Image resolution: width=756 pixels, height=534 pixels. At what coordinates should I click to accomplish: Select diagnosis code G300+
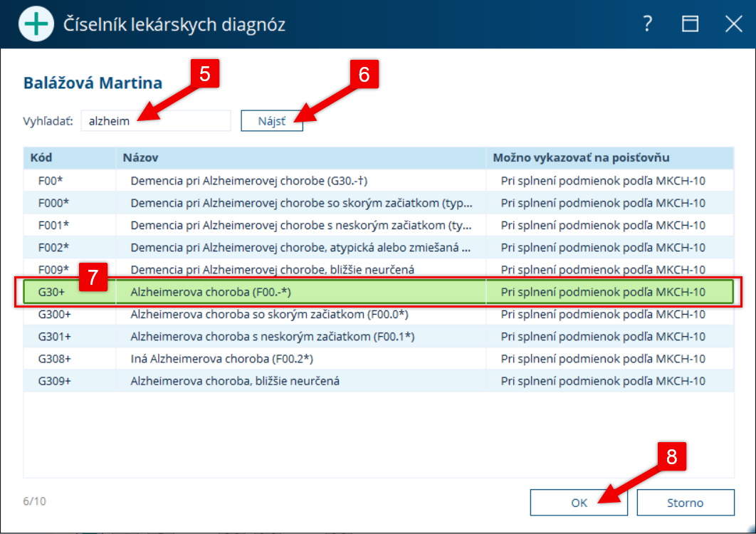click(55, 314)
